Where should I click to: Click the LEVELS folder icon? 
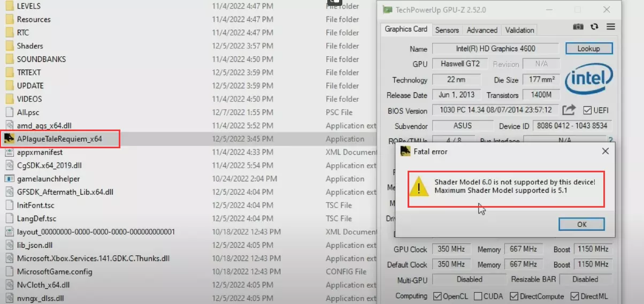(x=9, y=6)
